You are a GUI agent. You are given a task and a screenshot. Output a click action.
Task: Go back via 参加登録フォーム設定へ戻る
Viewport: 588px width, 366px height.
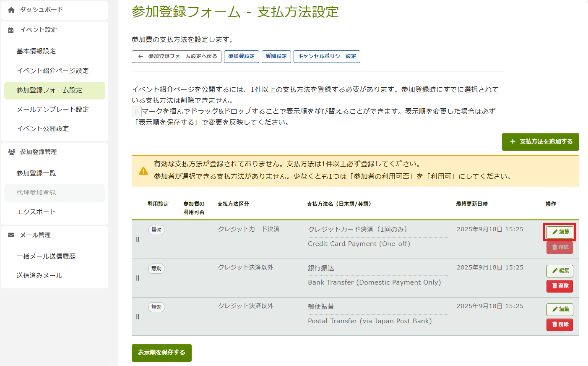point(177,56)
